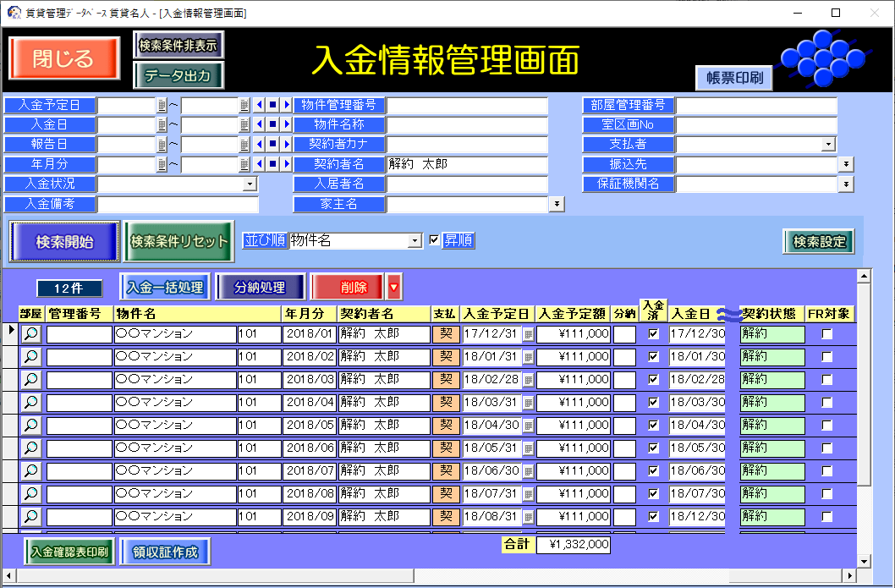Click the right arrow next to 年月分 range
This screenshot has height=588, width=895.
(x=286, y=164)
